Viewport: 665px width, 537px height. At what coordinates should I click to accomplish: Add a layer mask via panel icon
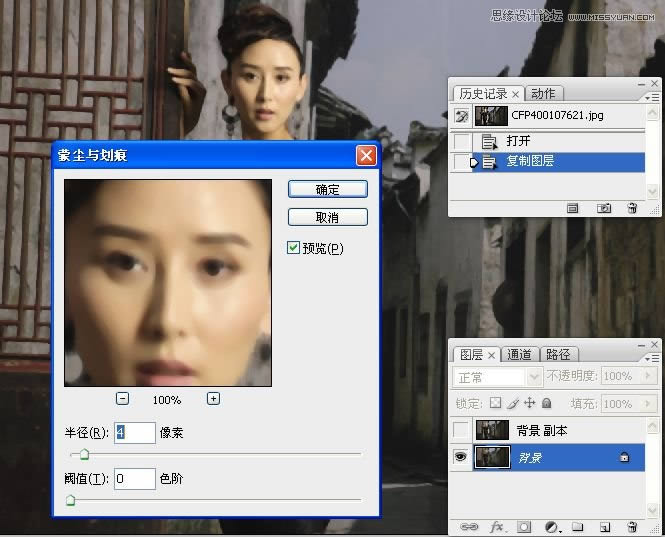[522, 526]
